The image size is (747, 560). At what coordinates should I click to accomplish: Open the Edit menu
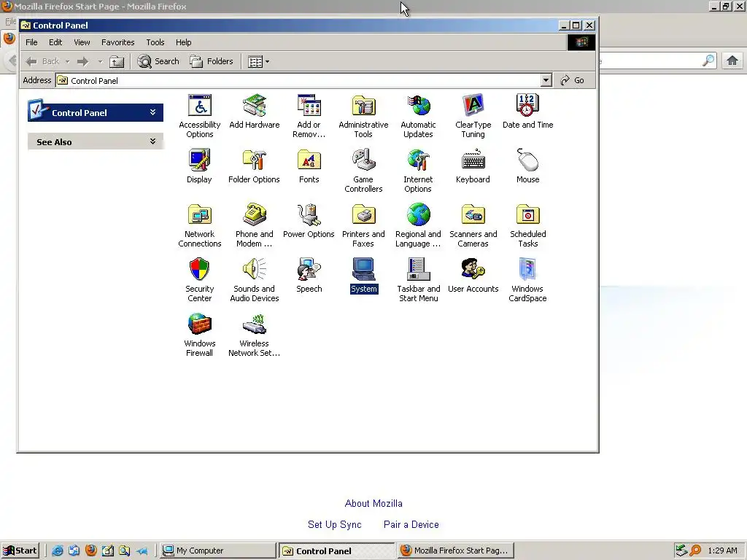pyautogui.click(x=55, y=42)
